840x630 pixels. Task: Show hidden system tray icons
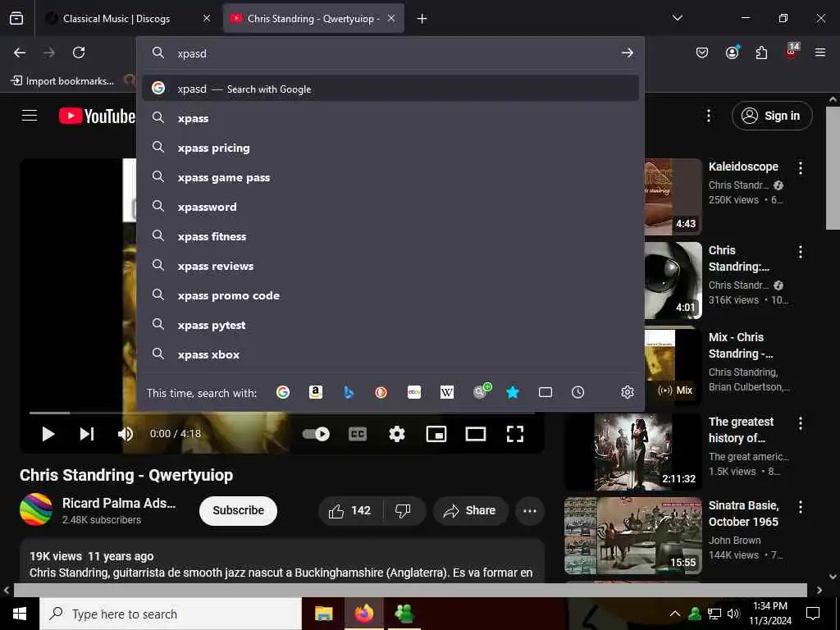point(675,614)
